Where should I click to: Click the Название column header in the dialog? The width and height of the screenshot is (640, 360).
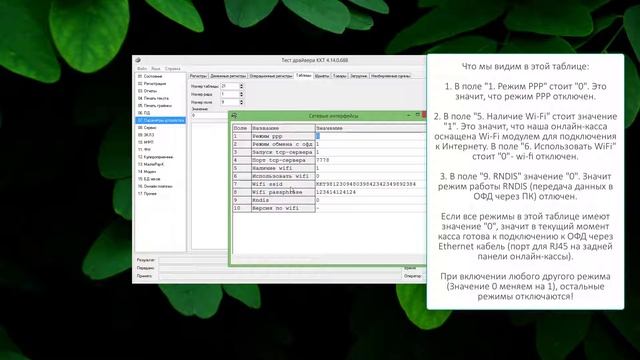283,128
